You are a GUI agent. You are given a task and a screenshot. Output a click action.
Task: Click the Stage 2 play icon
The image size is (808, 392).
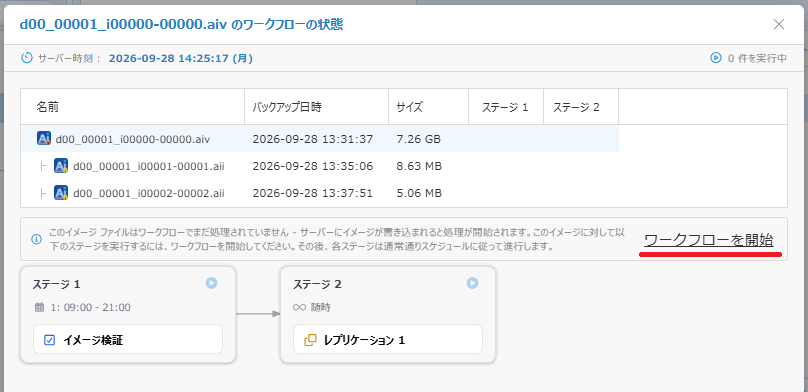pyautogui.click(x=472, y=283)
